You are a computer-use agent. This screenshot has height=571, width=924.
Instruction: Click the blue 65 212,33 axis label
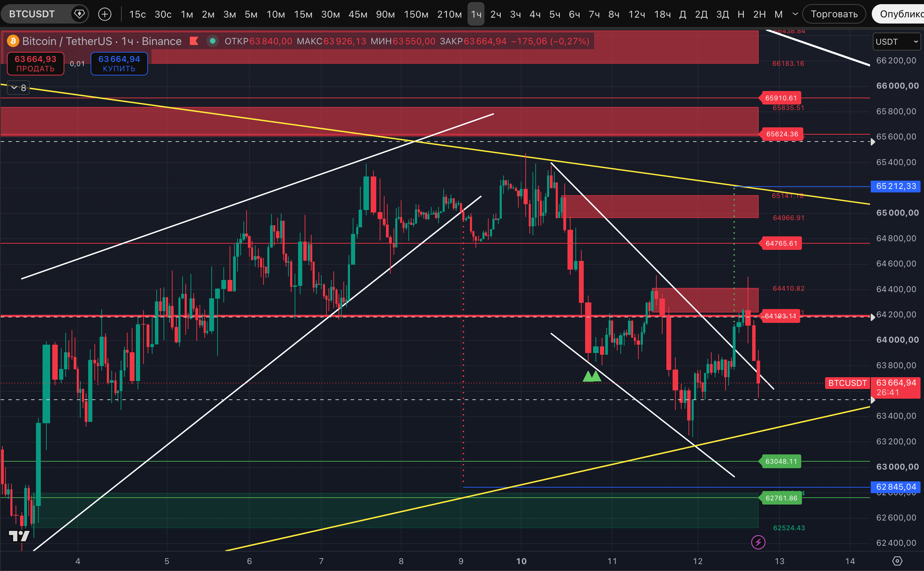(x=895, y=187)
